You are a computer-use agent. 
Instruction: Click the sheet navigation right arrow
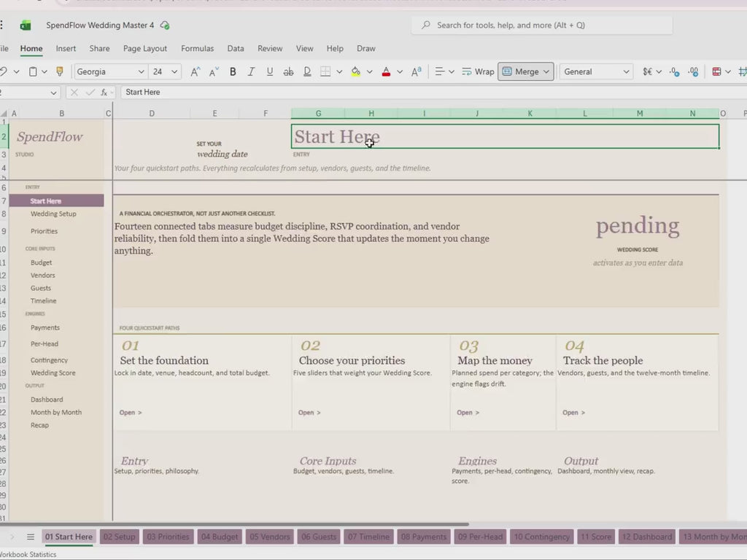coord(12,537)
